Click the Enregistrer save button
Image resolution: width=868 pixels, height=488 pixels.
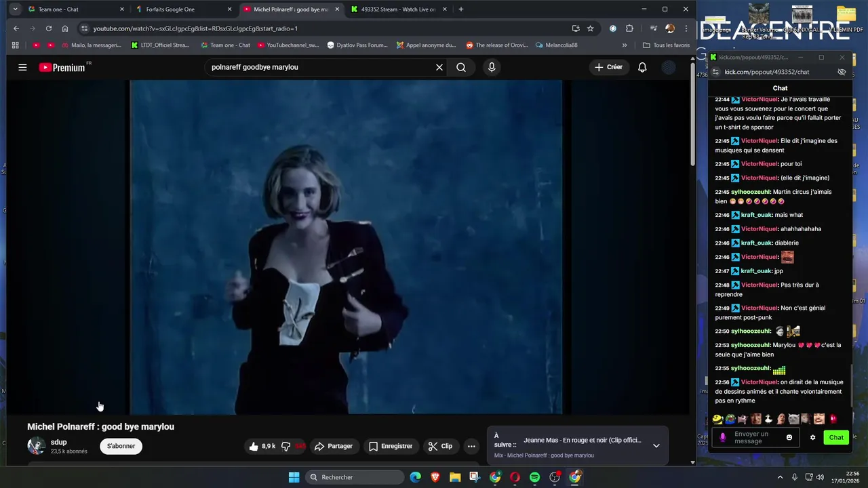click(391, 446)
